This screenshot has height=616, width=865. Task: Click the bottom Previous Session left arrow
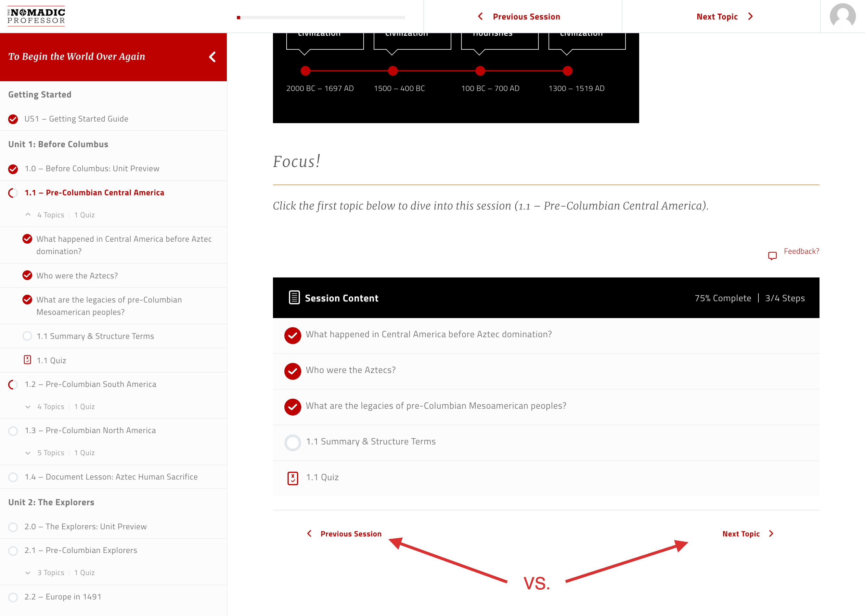pyautogui.click(x=309, y=534)
